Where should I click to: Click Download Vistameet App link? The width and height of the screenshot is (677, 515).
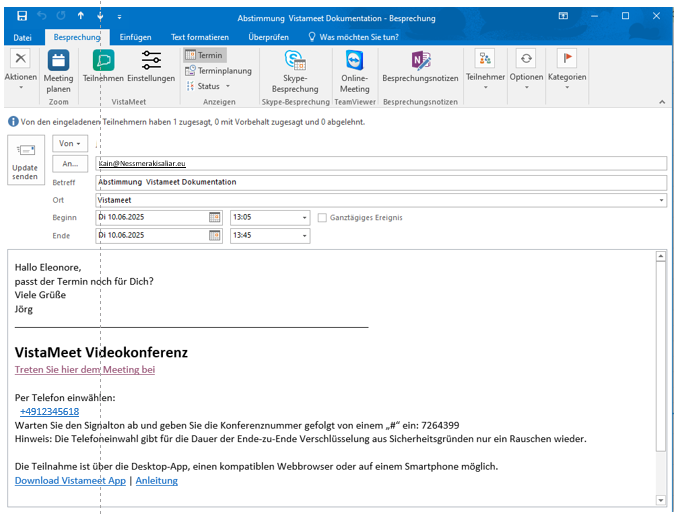(x=70, y=480)
